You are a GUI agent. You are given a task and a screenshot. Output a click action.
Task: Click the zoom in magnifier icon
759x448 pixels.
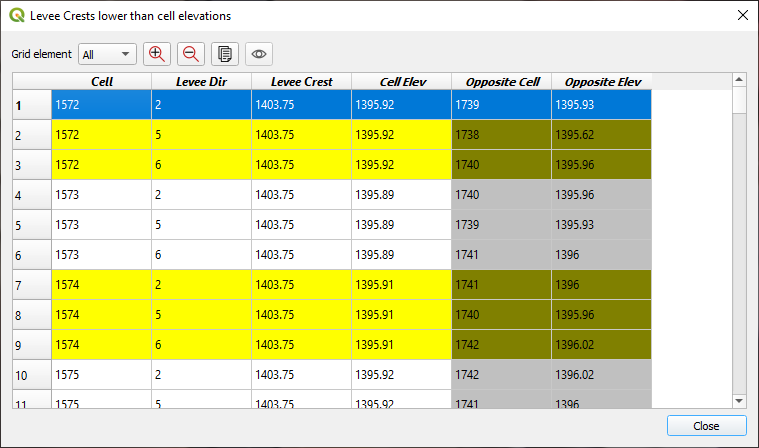[x=157, y=54]
